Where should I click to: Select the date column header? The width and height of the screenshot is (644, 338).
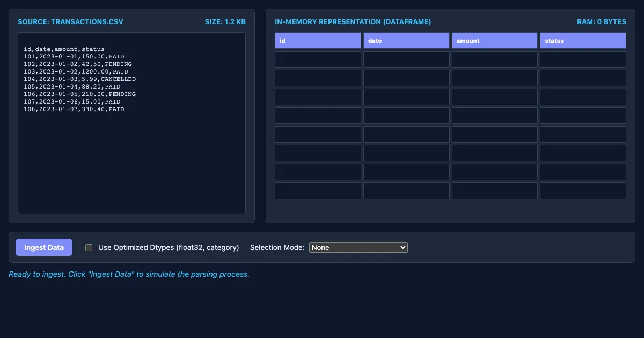tap(406, 41)
